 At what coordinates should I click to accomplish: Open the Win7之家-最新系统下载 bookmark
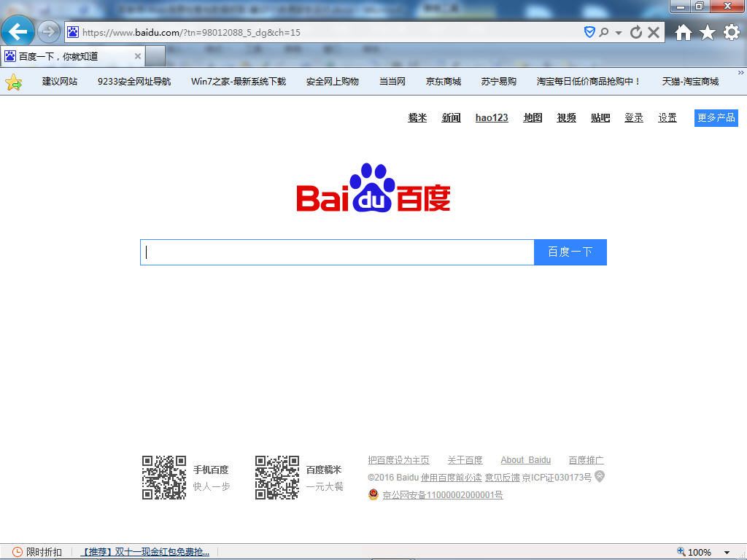[239, 82]
